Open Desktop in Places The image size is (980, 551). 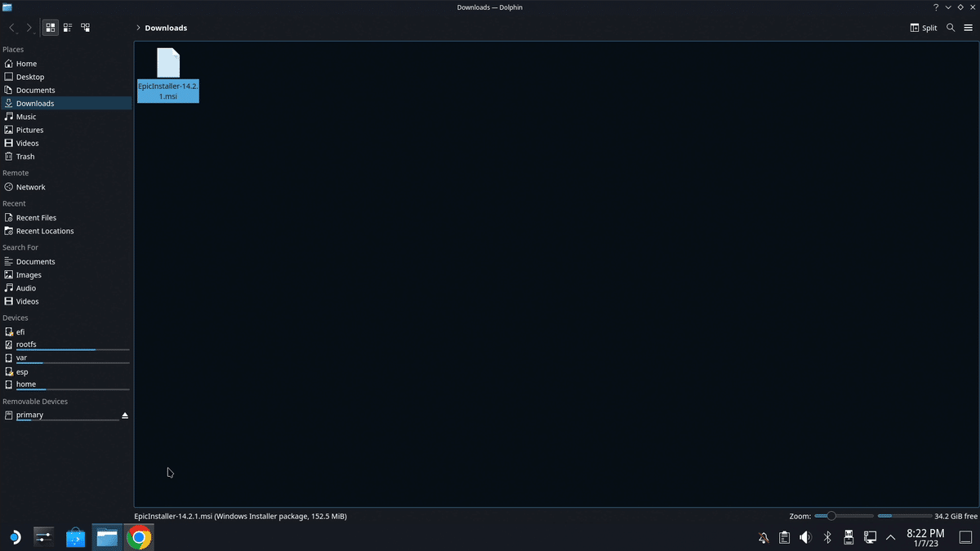coord(65,77)
